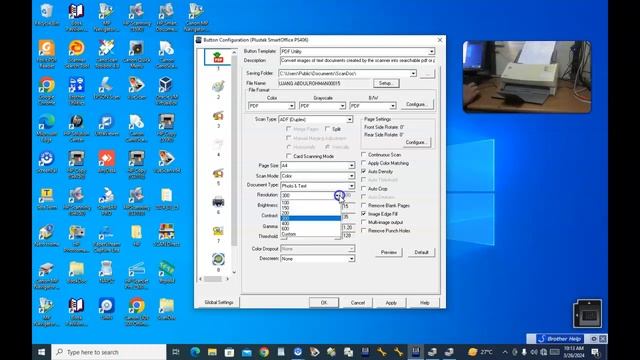Uncheck the Image Edge Fill checkbox
The width and height of the screenshot is (640, 360).
tap(364, 214)
